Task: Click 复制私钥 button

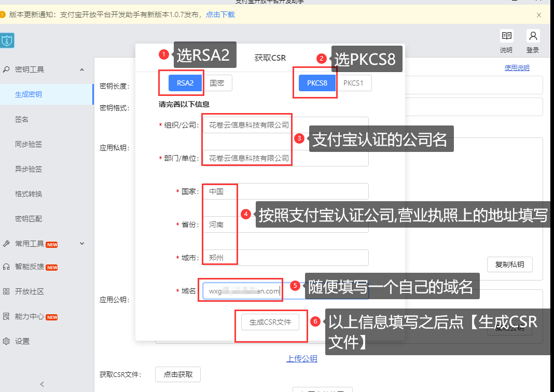Action: click(510, 264)
